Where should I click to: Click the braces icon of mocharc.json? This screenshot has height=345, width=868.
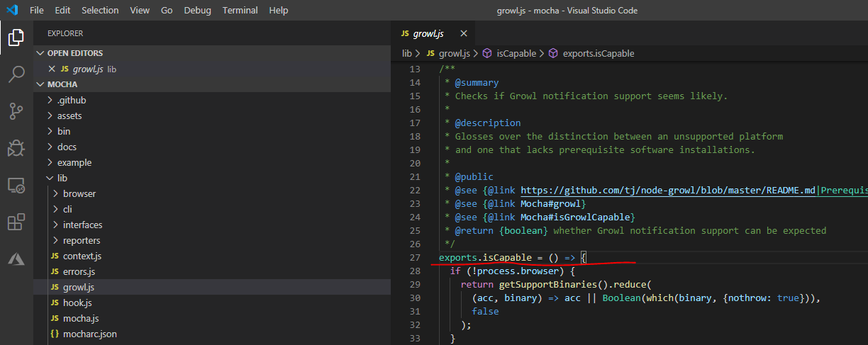[x=55, y=334]
